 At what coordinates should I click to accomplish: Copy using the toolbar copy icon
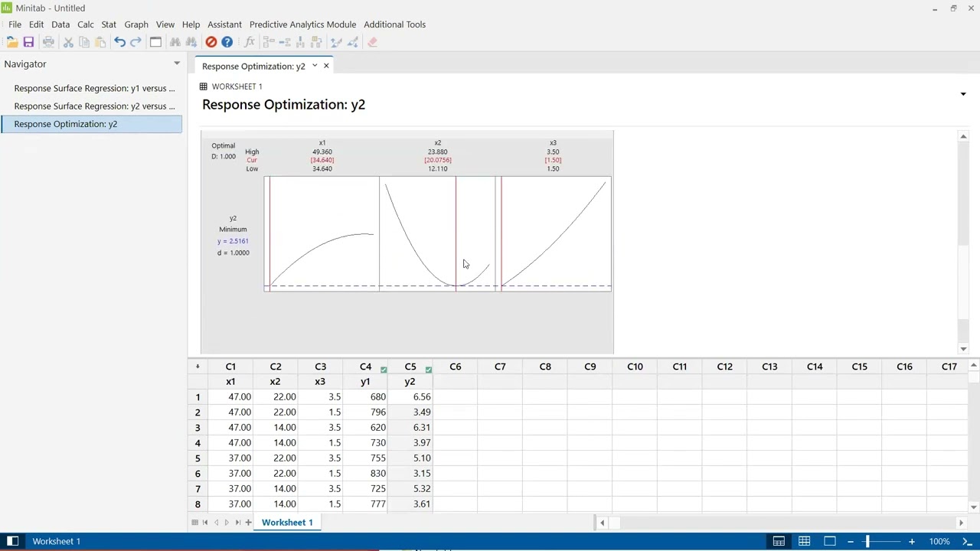coord(84,42)
